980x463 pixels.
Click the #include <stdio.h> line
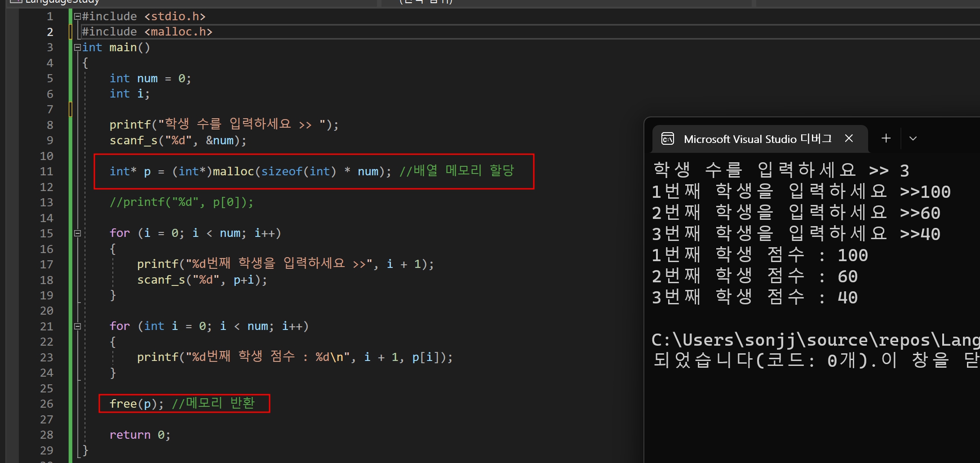point(144,17)
